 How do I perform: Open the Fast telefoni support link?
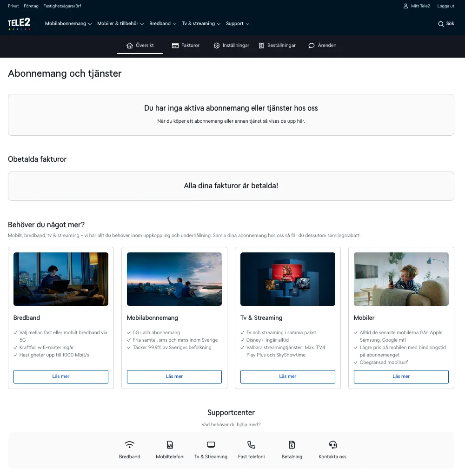click(x=251, y=456)
